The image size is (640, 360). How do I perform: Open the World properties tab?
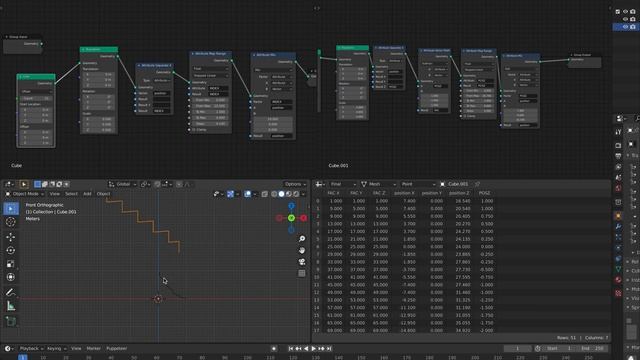tap(618, 188)
